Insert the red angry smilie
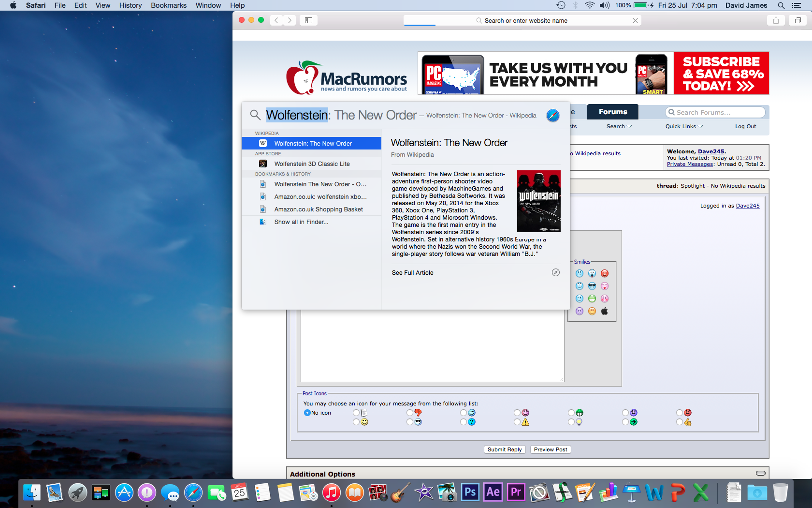 (x=605, y=273)
